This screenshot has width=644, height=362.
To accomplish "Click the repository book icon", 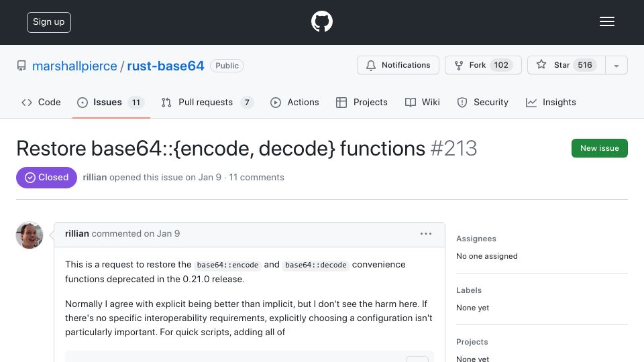I will [x=21, y=66].
